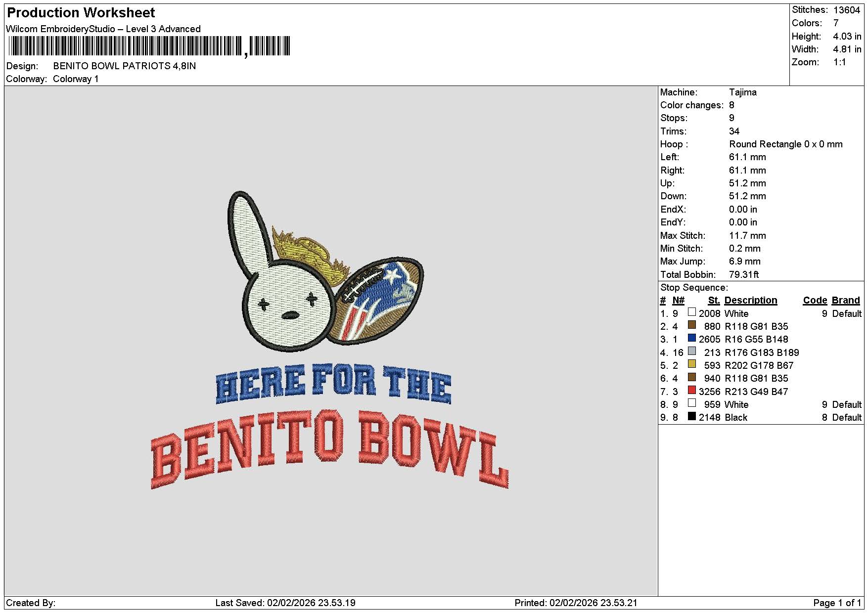Click the black swatch for thread 2148
This screenshot has width=868, height=613.
tap(692, 416)
